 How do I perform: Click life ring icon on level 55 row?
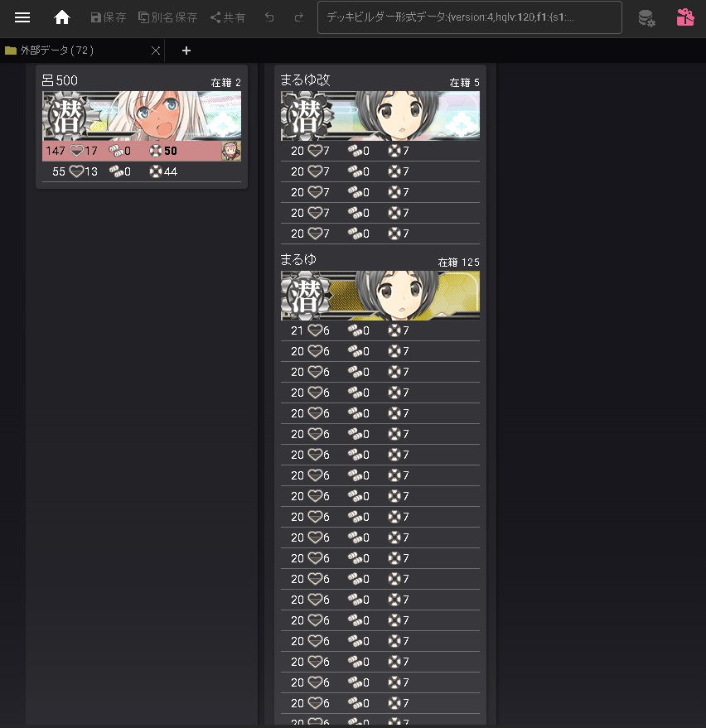point(156,171)
